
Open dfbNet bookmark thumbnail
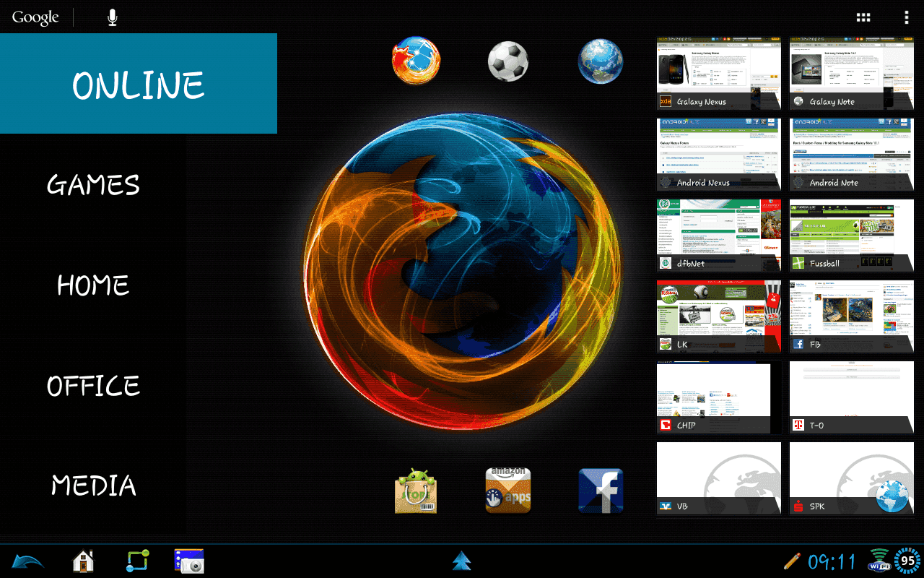point(719,236)
